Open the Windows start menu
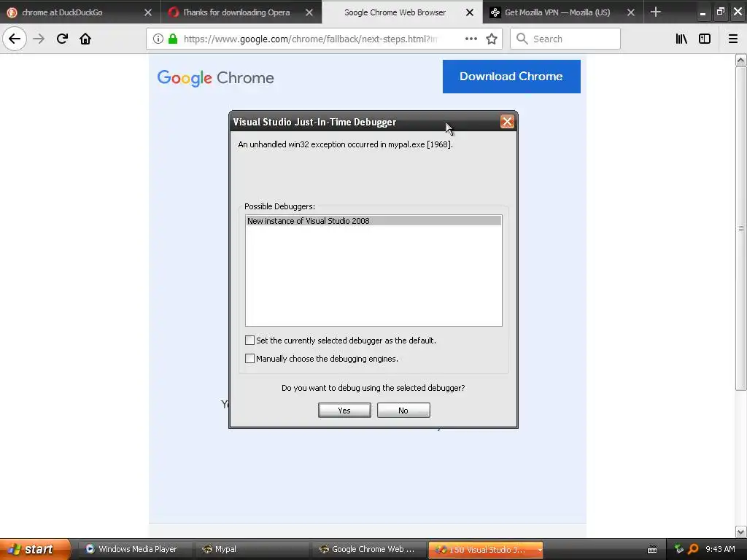Viewport: 747px width, 560px height. (x=35, y=549)
